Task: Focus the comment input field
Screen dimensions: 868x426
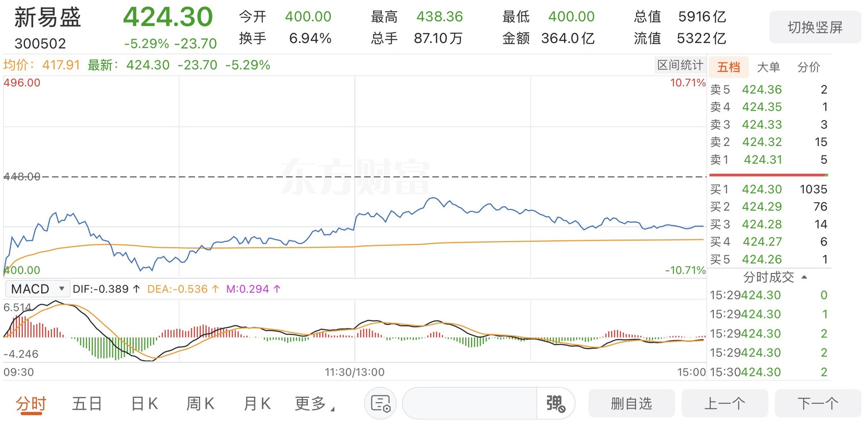Action: [x=469, y=404]
